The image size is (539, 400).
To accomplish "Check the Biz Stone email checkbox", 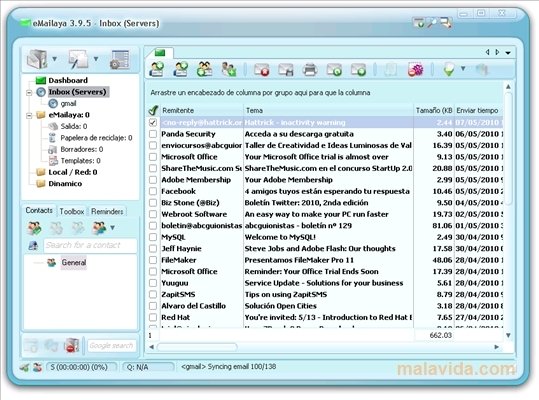I will coord(153,203).
